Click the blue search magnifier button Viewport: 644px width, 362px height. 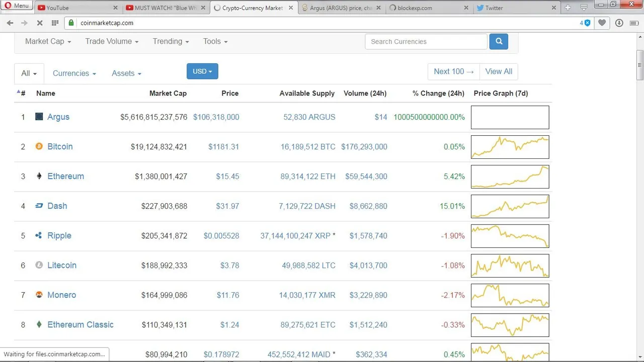tap(499, 42)
